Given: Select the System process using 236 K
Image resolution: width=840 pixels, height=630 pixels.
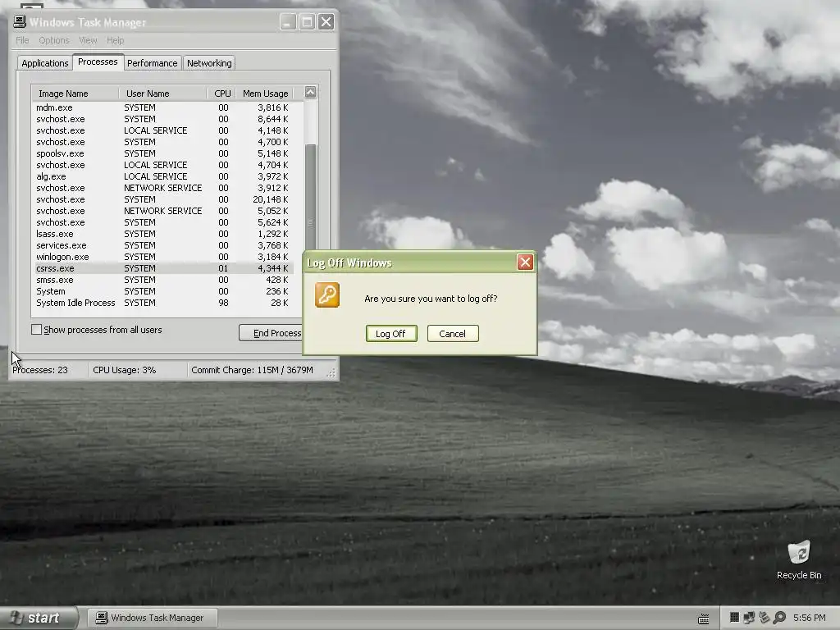Looking at the screenshot, I should 163,291.
